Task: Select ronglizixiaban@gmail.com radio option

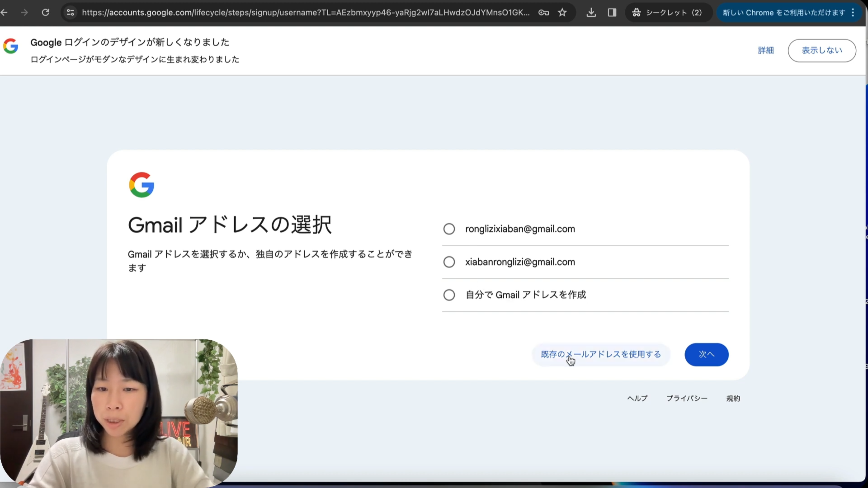Action: [x=449, y=229]
